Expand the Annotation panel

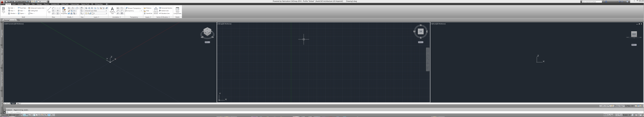pyautogui.click(x=117, y=17)
